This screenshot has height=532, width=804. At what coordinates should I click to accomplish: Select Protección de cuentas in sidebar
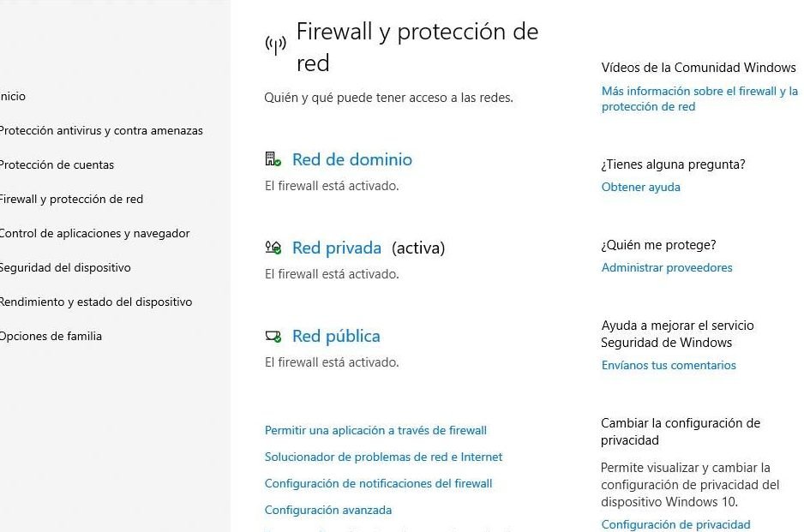[57, 164]
